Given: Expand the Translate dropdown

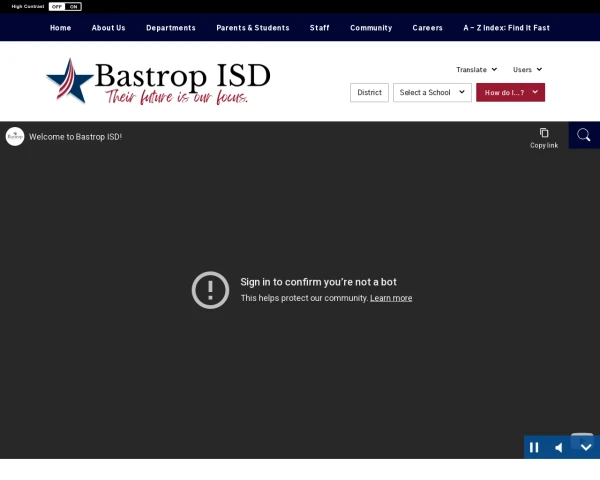Looking at the screenshot, I should [476, 70].
